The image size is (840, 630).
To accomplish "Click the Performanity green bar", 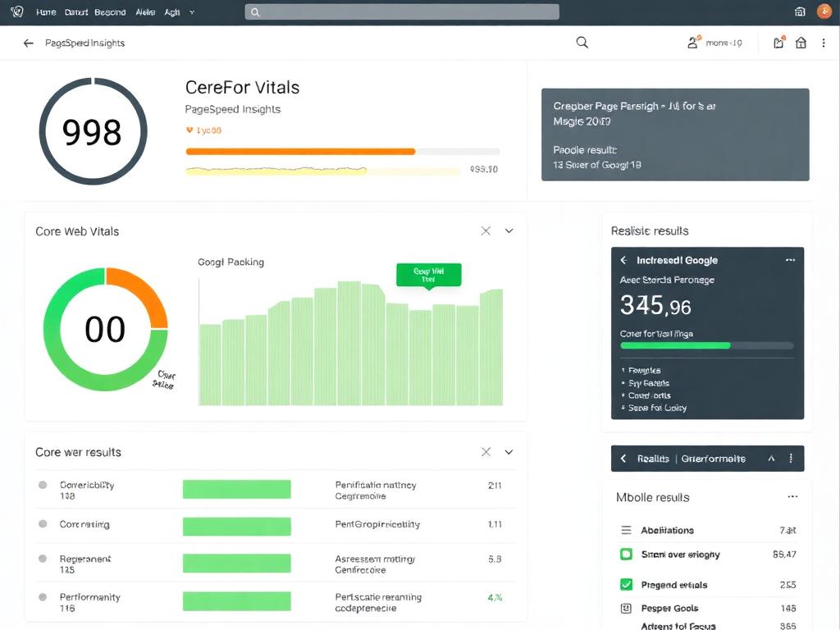I will tap(237, 601).
